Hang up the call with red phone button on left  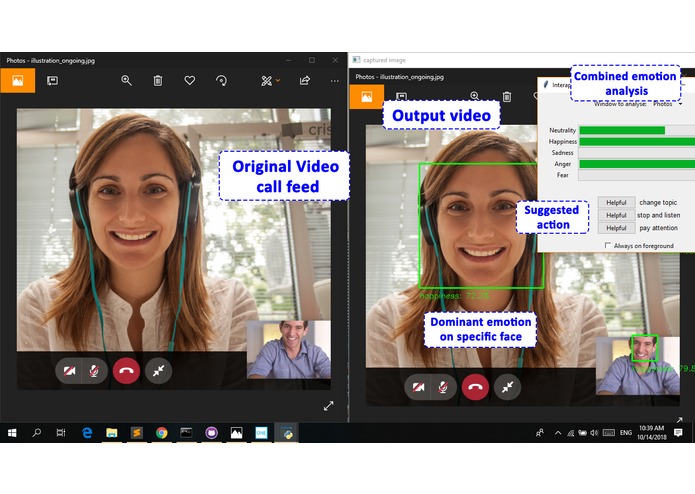pos(126,370)
